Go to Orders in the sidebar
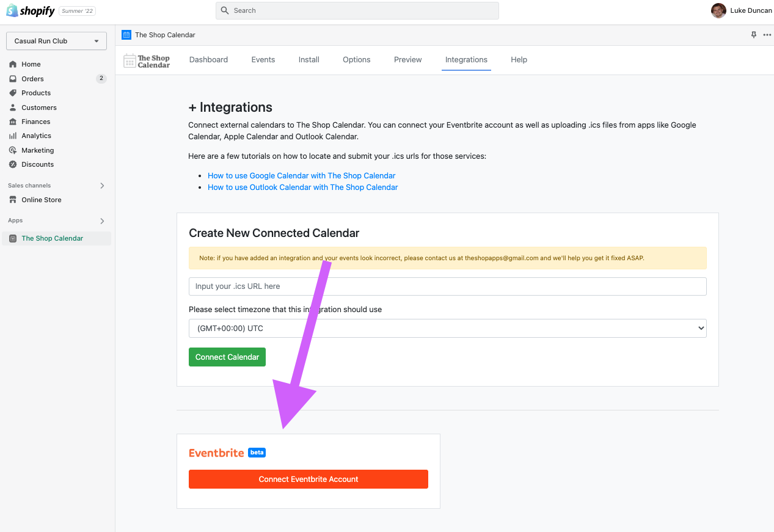This screenshot has width=774, height=532. tap(33, 79)
